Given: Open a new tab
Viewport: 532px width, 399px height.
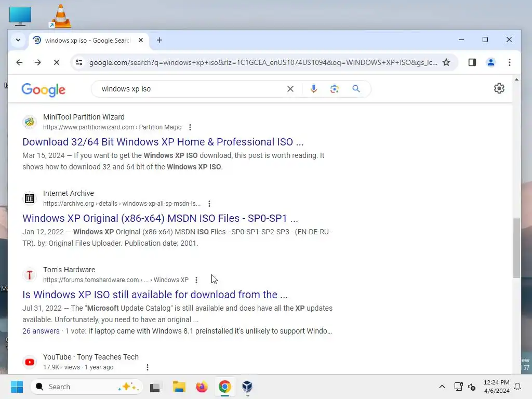Looking at the screenshot, I should [159, 40].
